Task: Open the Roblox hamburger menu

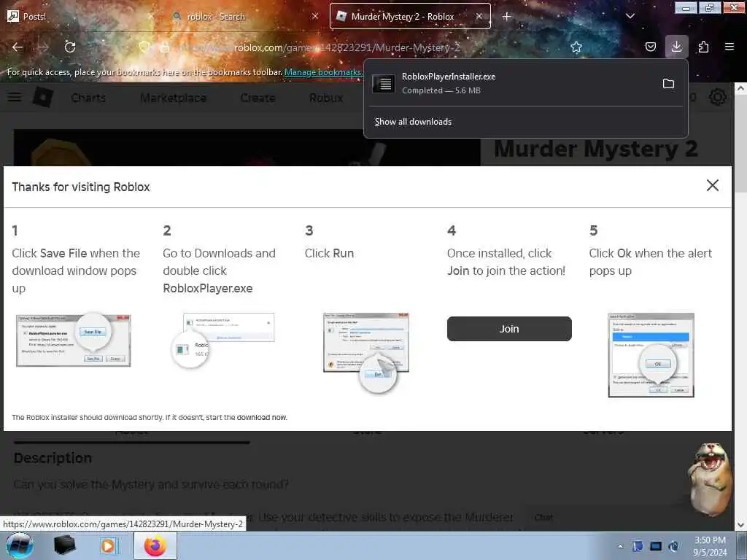Action: pyautogui.click(x=15, y=97)
